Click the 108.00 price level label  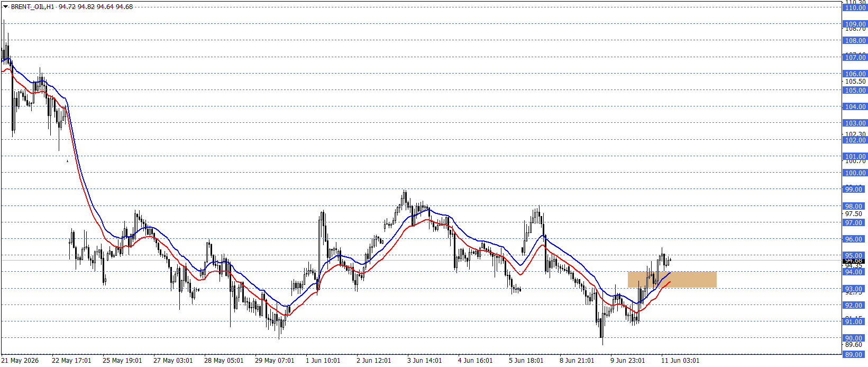click(855, 41)
